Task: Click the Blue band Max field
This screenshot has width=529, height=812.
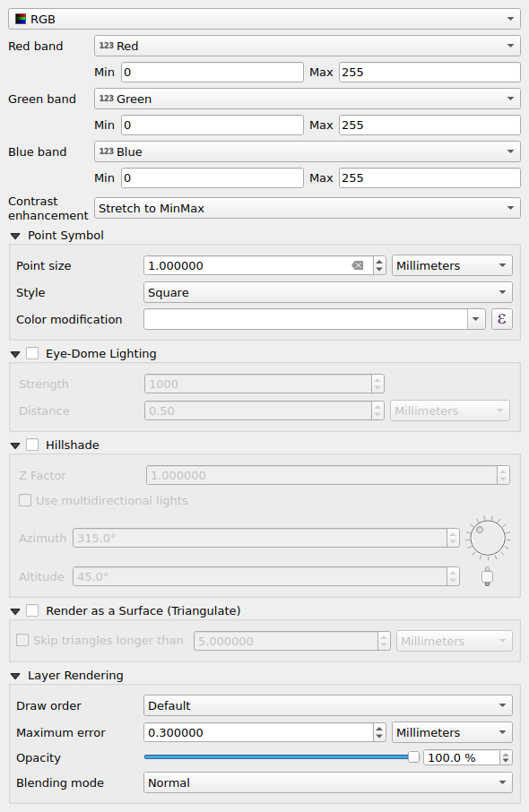Action: pos(429,178)
